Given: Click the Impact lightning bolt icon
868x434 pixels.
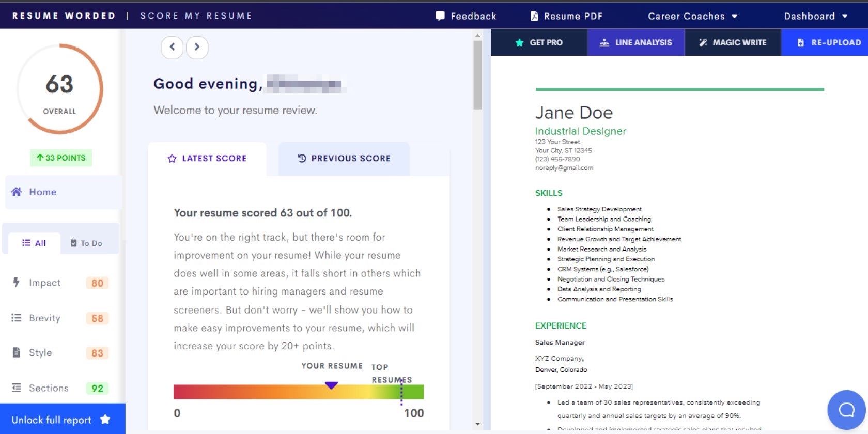Looking at the screenshot, I should point(16,283).
